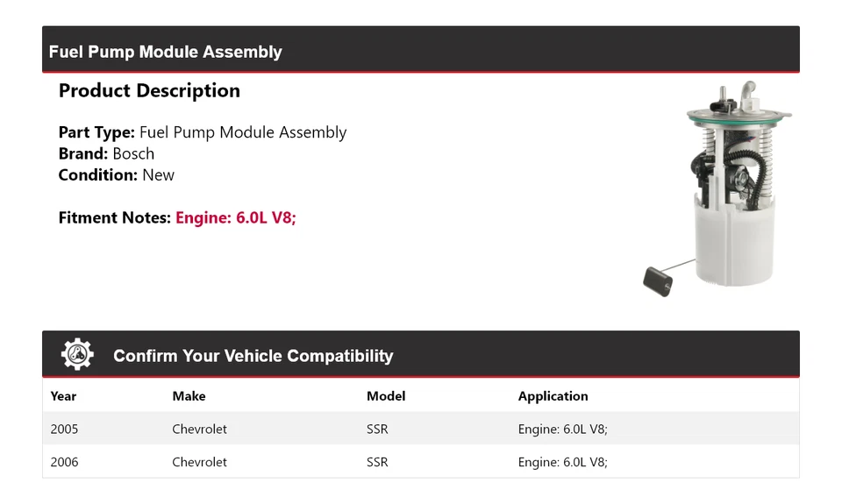842x504 pixels.
Task: Click the Product Description heading
Action: pos(149,91)
